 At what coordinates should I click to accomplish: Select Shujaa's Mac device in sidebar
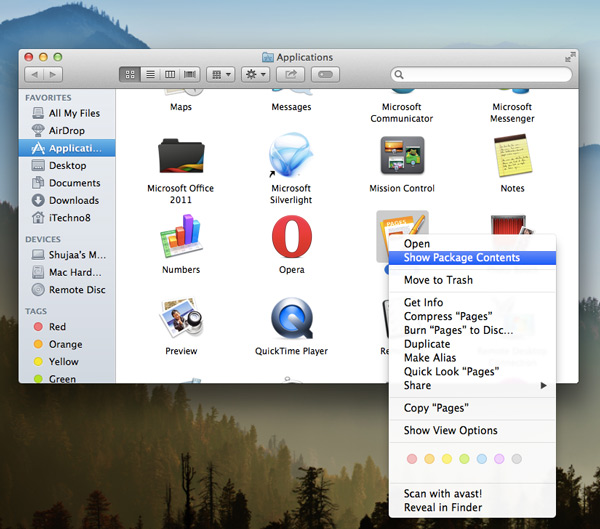[x=67, y=255]
